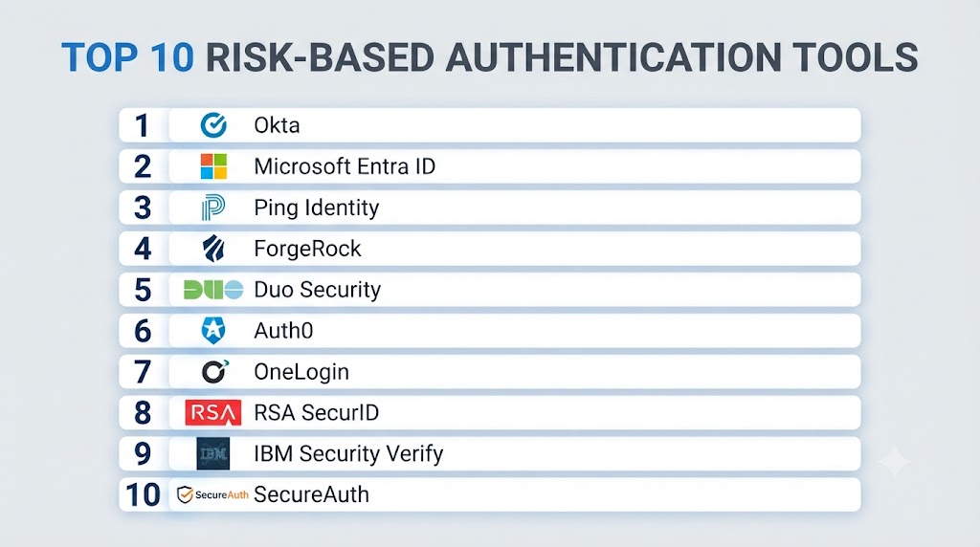
Task: Select the Ping Identity P logo
Action: pos(213,208)
